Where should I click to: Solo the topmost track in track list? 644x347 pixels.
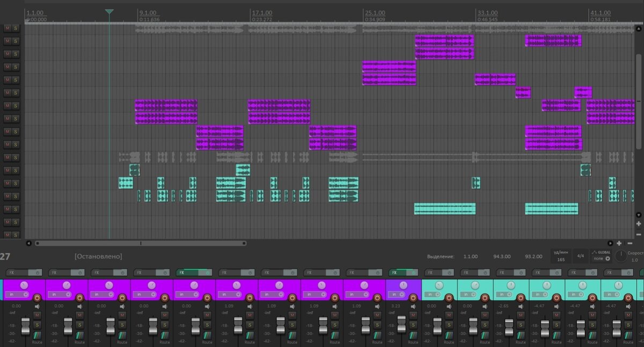16,28
